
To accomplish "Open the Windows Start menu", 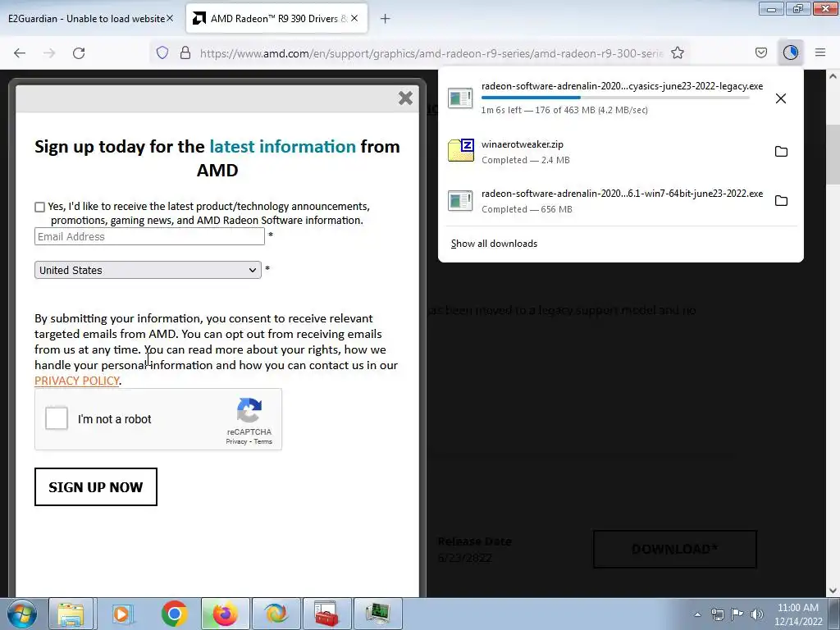I will point(22,614).
